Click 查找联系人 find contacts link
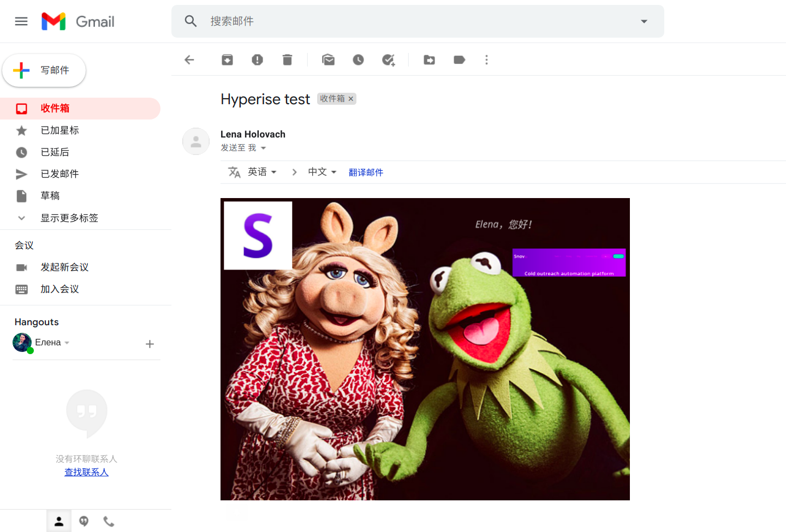 [86, 472]
